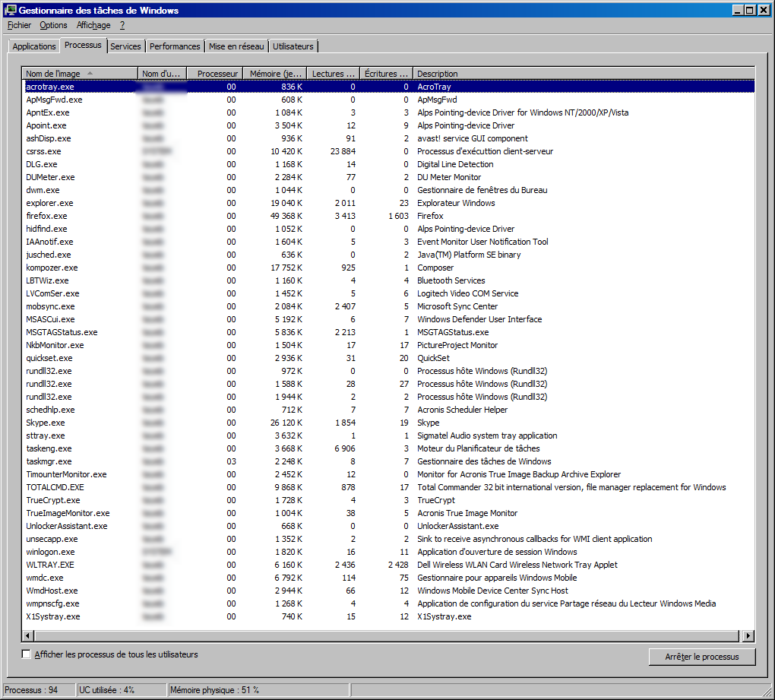Sort by the Écritures column header

click(386, 74)
